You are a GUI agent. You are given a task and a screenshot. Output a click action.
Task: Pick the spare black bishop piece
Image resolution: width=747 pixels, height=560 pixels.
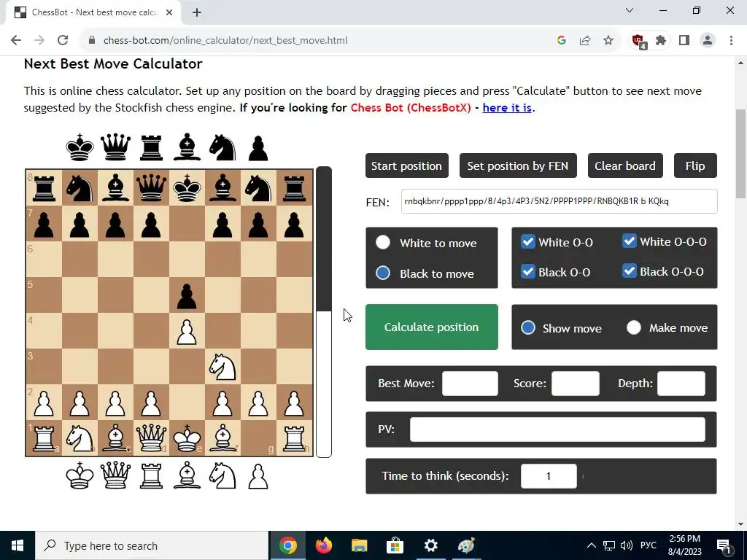click(187, 147)
